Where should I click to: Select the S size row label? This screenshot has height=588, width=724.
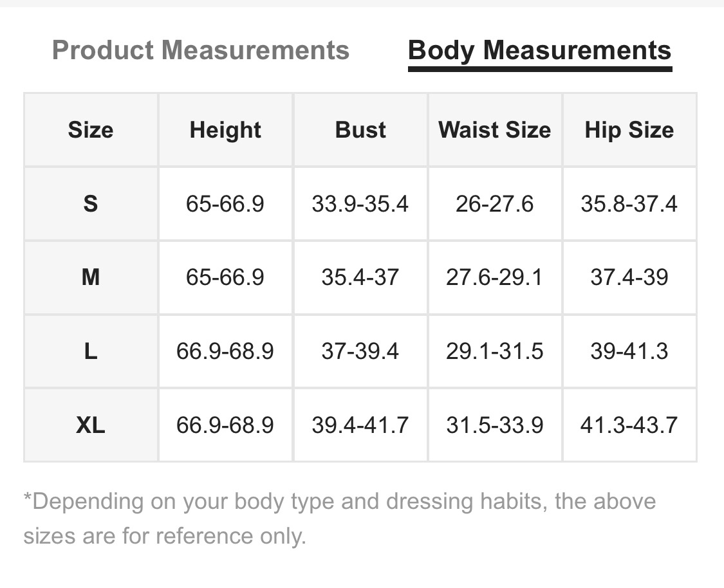pyautogui.click(x=91, y=204)
